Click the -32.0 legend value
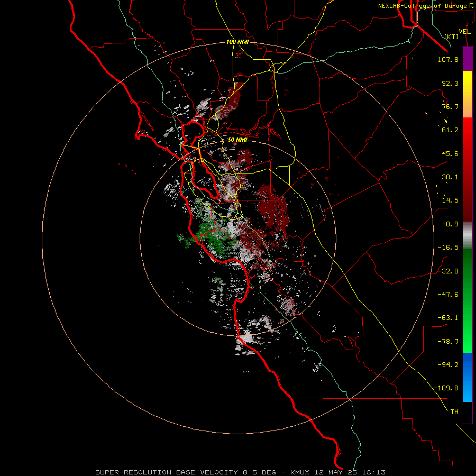 point(448,271)
